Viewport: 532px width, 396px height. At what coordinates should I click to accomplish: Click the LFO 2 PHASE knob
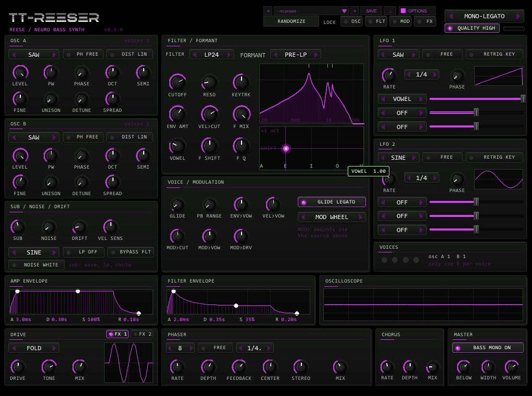pos(457,178)
